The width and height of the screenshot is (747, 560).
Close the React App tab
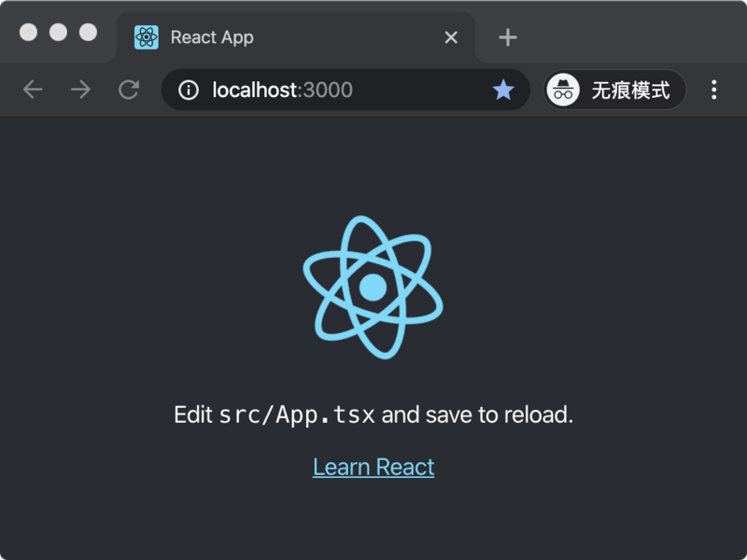(451, 37)
